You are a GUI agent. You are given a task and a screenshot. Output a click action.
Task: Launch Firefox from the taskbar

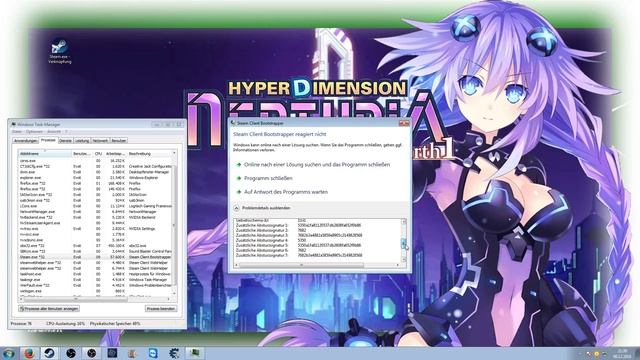click(29, 353)
